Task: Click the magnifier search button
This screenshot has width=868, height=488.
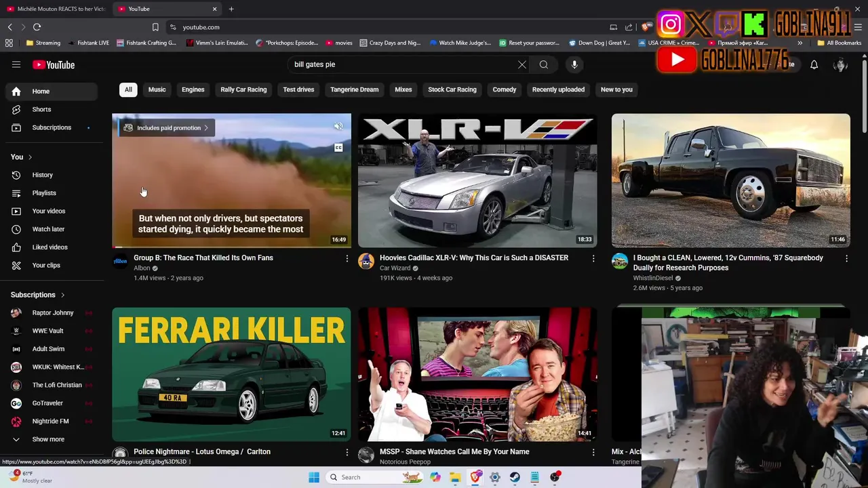Action: click(x=544, y=64)
